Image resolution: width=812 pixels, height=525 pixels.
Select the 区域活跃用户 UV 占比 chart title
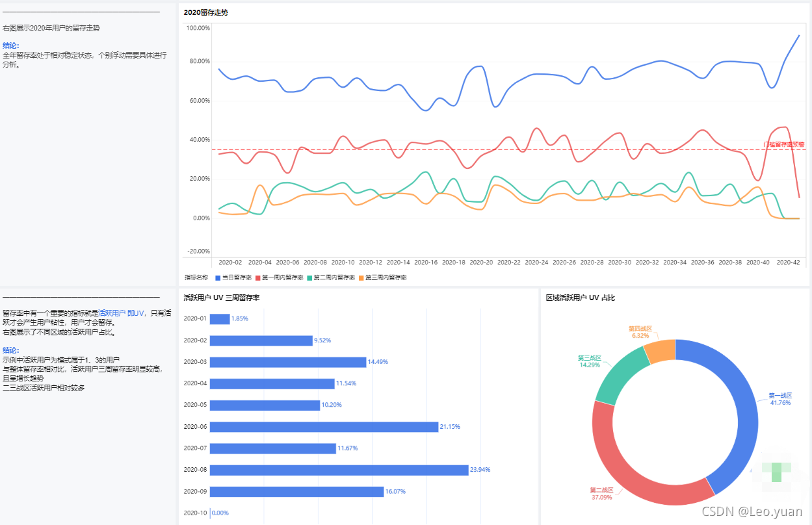coord(581,298)
